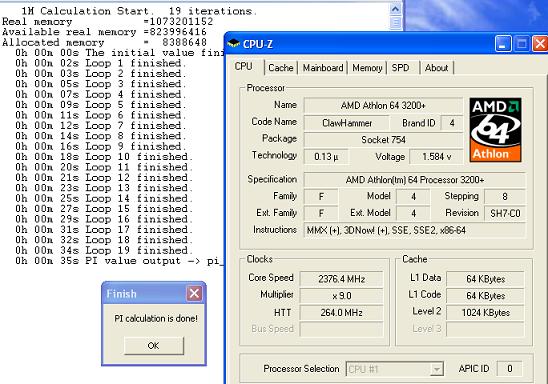Click the CPU-Z title bar icon
Viewport: 548px width, 384px height.
point(233,44)
